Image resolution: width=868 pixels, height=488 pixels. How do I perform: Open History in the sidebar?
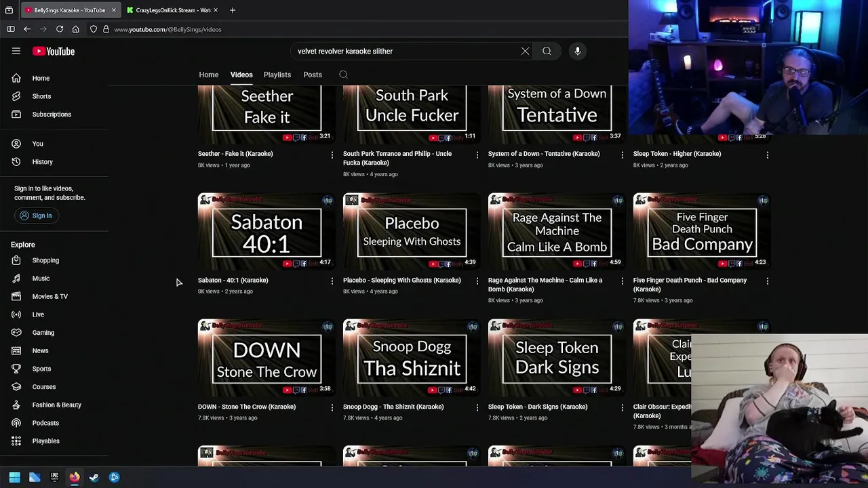[54, 162]
